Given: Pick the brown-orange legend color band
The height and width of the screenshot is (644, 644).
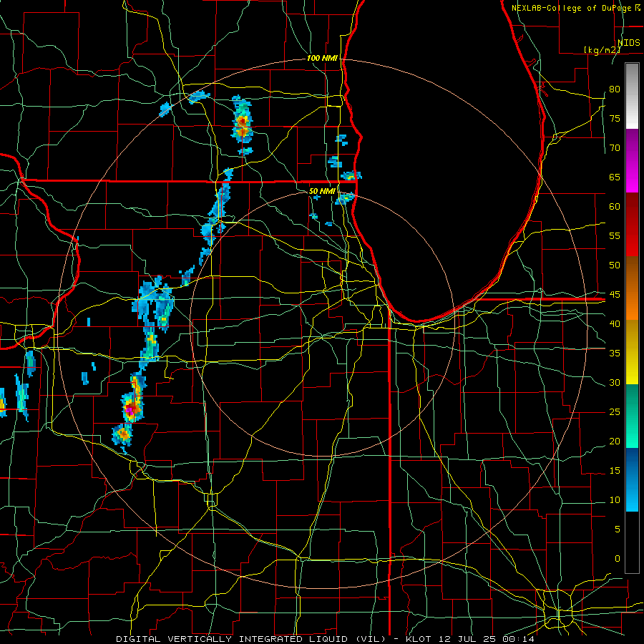Looking at the screenshot, I should point(632,288).
